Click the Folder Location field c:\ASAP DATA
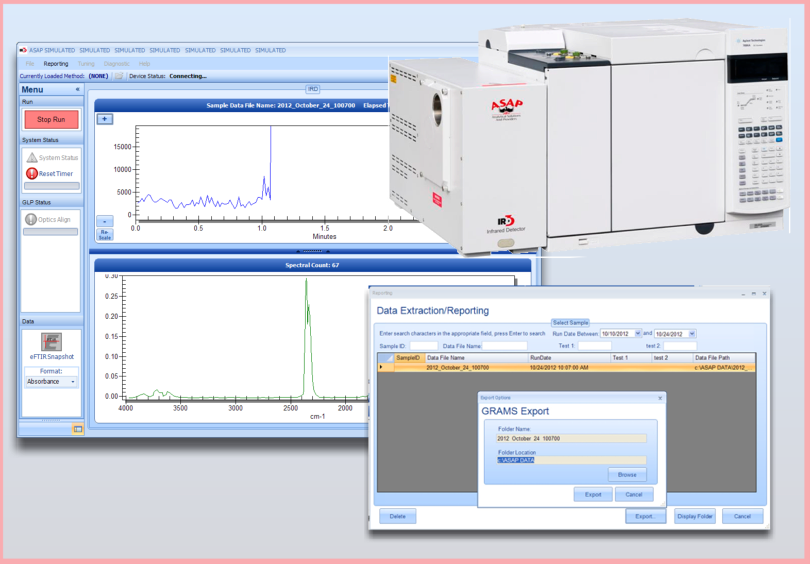 (571, 460)
